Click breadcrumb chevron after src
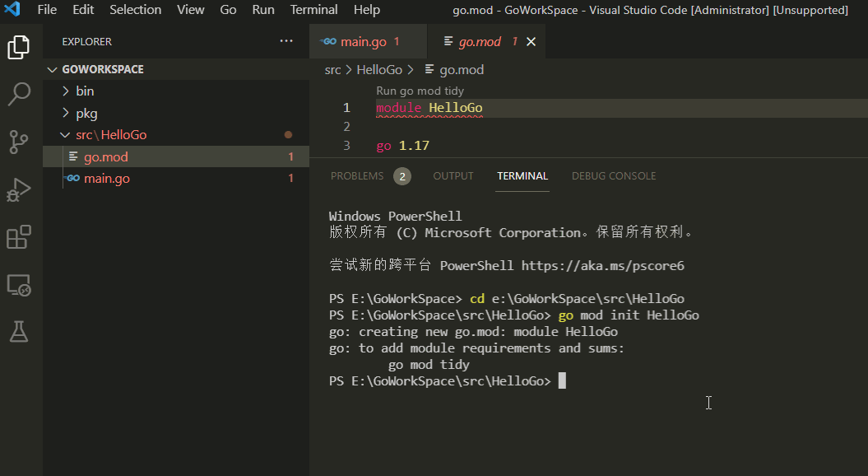 (x=349, y=69)
